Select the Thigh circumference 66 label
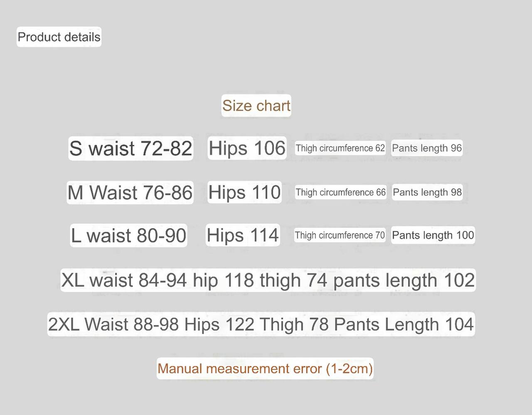Screen dimensions: 532x415 coord(340,192)
